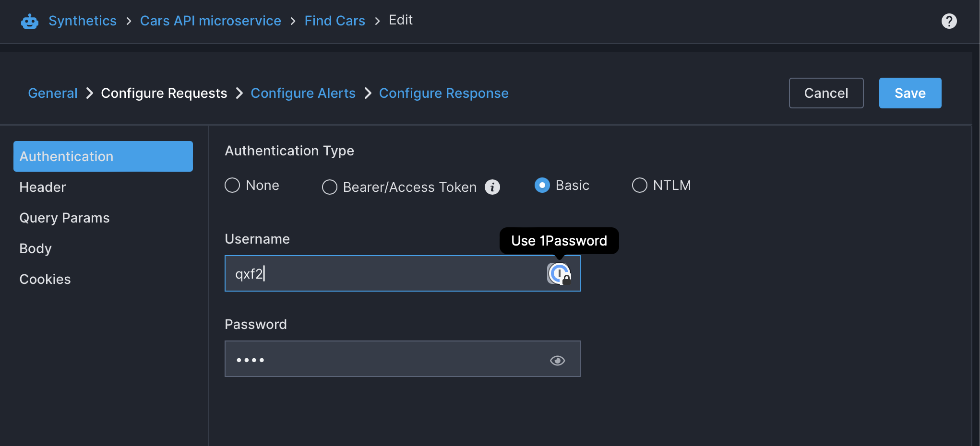980x446 pixels.
Task: Open the Header section in sidebar
Action: [43, 187]
